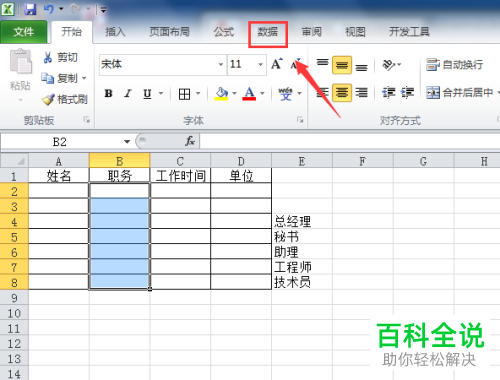This screenshot has width=500, height=380.
Task: Open the name box dropdown
Action: (127, 142)
